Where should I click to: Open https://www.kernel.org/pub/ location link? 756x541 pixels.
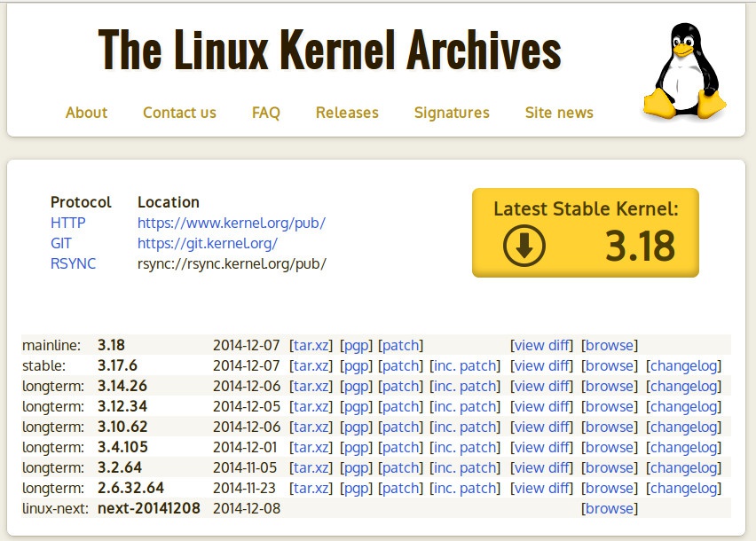231,223
